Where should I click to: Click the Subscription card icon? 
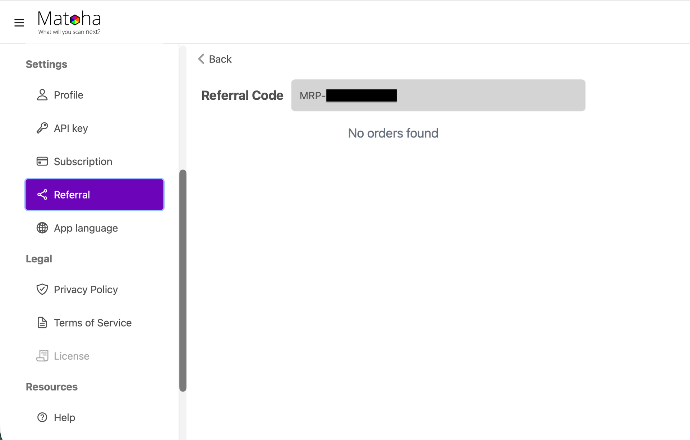point(42,161)
